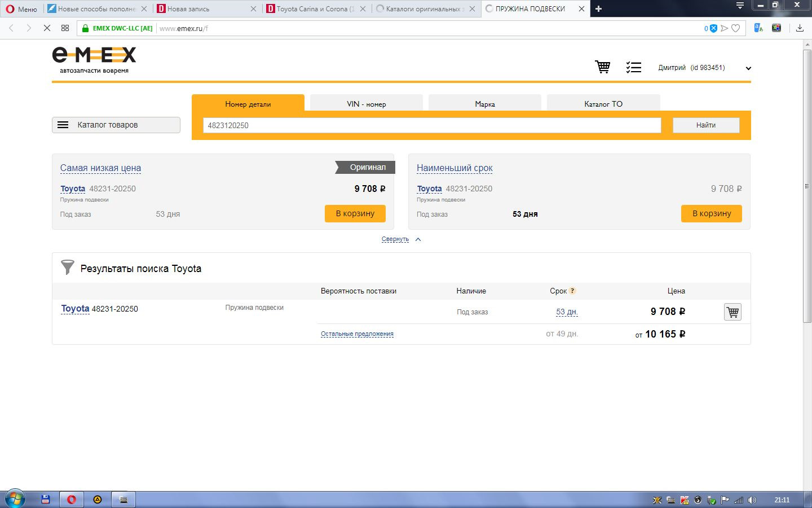The image size is (812, 508).
Task: Click the username Дмитрий (id 983451)
Action: click(x=691, y=68)
